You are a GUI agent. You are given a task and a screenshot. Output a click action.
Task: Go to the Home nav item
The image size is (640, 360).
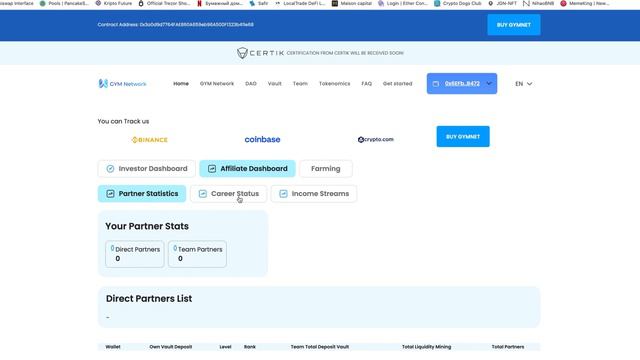point(181,84)
